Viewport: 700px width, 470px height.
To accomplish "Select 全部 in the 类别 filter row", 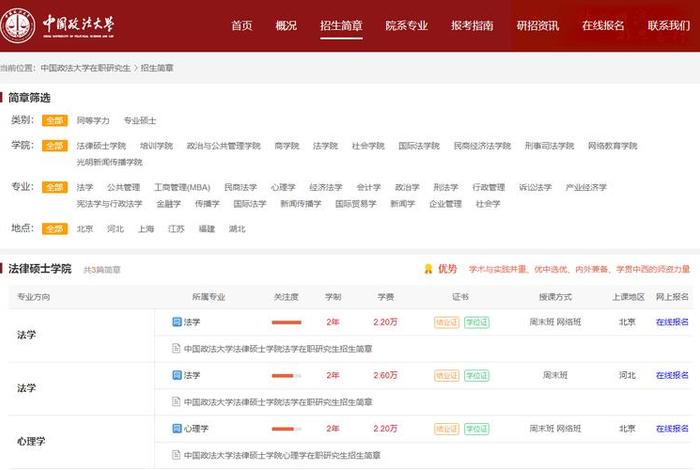I will point(55,121).
